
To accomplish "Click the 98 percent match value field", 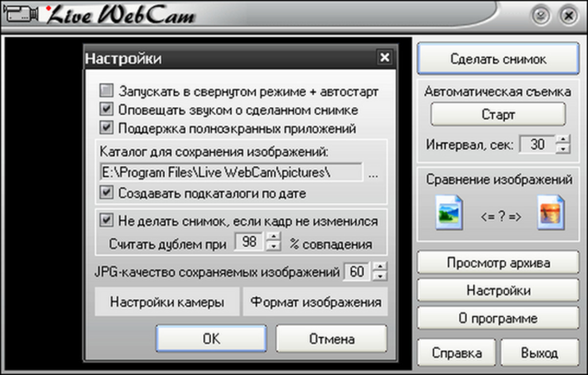I will (x=249, y=242).
